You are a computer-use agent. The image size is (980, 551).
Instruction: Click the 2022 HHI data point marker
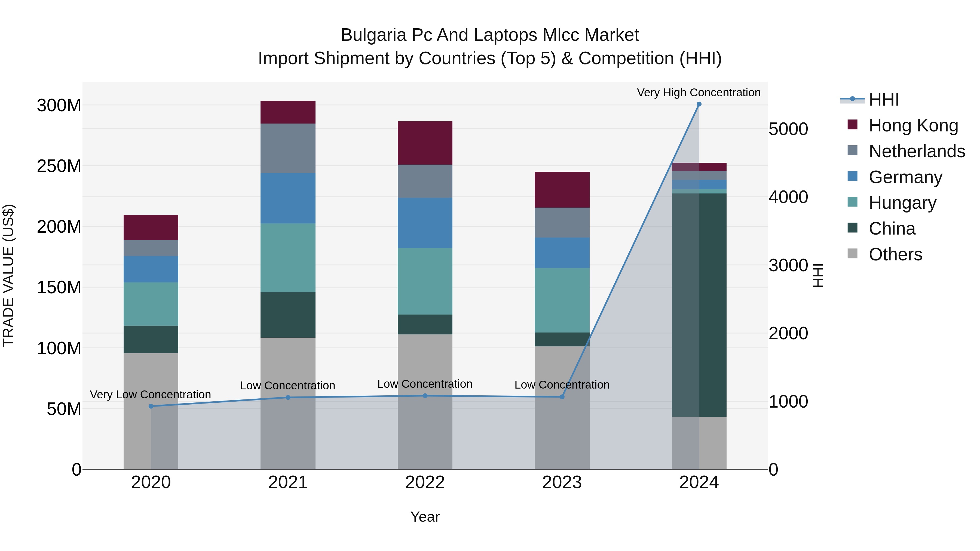click(x=425, y=396)
